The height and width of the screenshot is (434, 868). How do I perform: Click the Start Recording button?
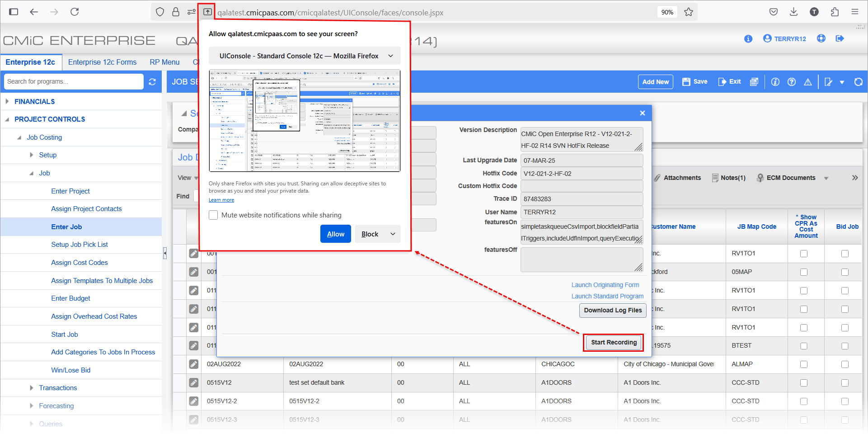coord(613,342)
